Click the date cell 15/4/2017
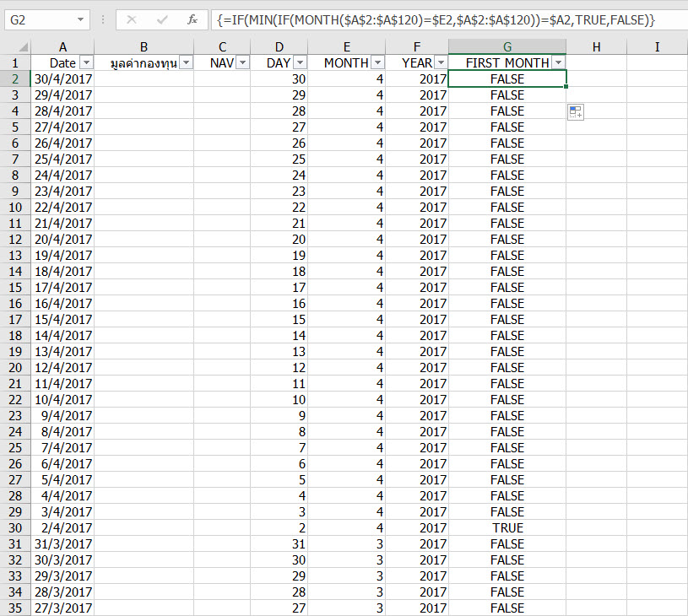Image resolution: width=688 pixels, height=616 pixels. [62, 320]
